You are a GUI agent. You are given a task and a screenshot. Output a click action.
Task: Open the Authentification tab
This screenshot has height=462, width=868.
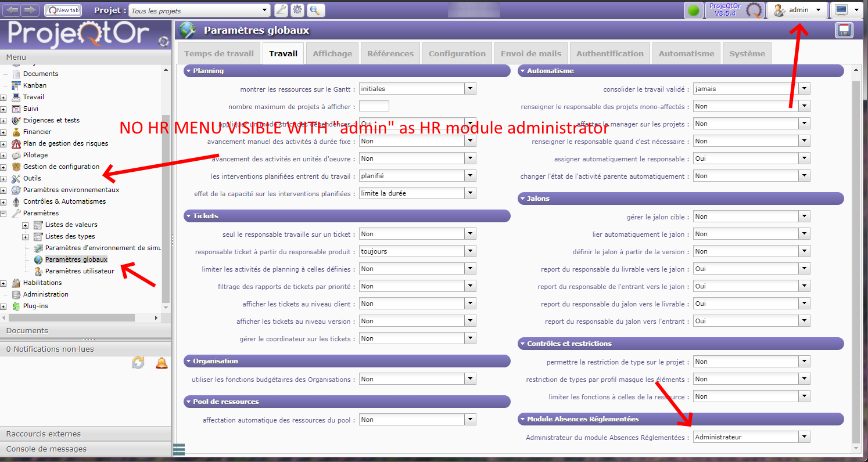[609, 53]
